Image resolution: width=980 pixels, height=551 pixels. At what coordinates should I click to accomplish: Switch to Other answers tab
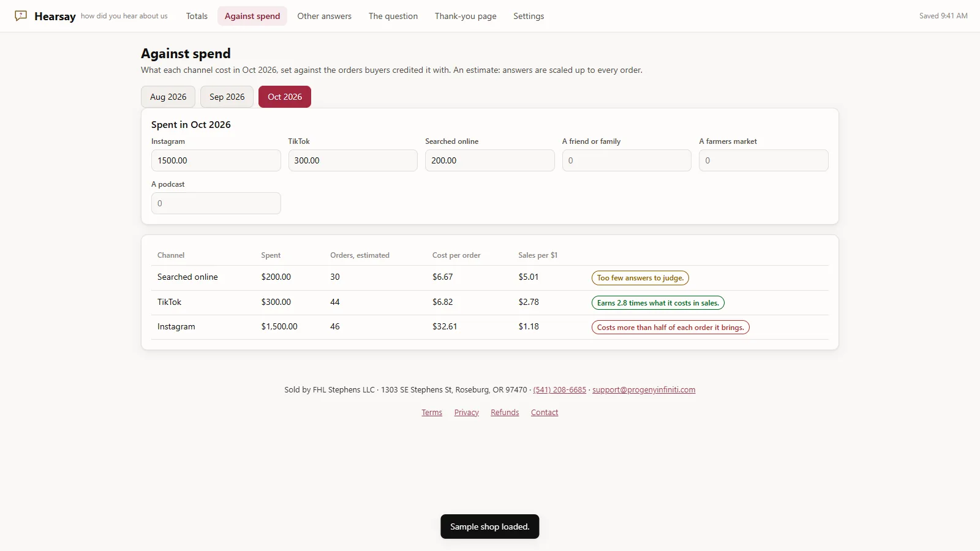pyautogui.click(x=324, y=16)
